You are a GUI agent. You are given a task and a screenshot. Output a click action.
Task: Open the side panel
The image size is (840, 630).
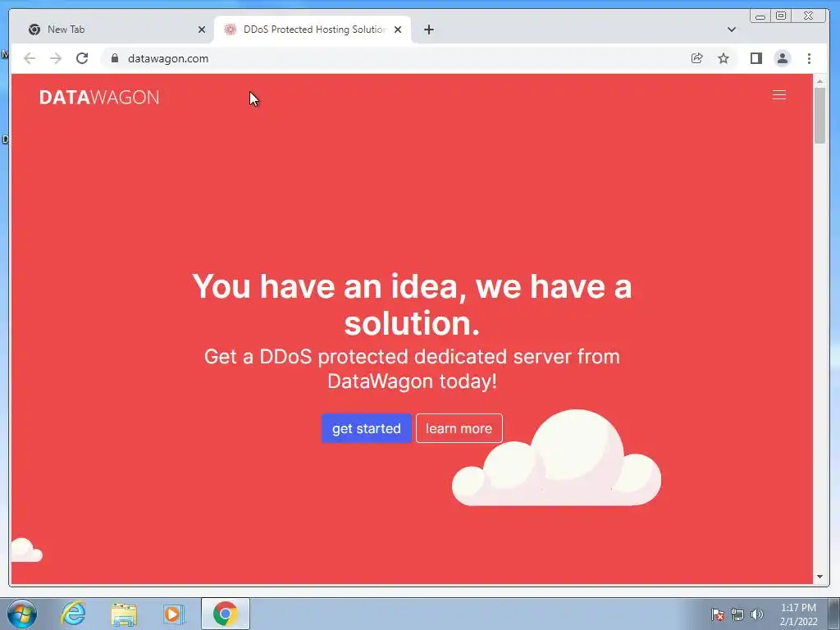[756, 58]
